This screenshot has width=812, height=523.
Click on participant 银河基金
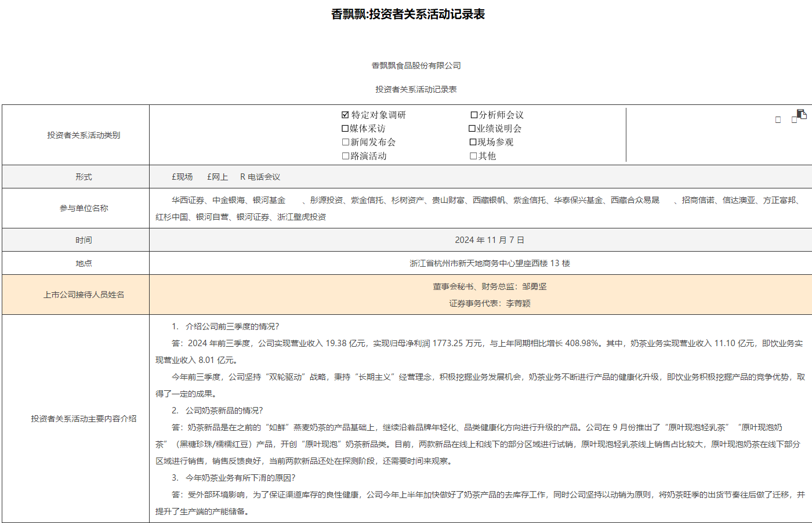269,200
